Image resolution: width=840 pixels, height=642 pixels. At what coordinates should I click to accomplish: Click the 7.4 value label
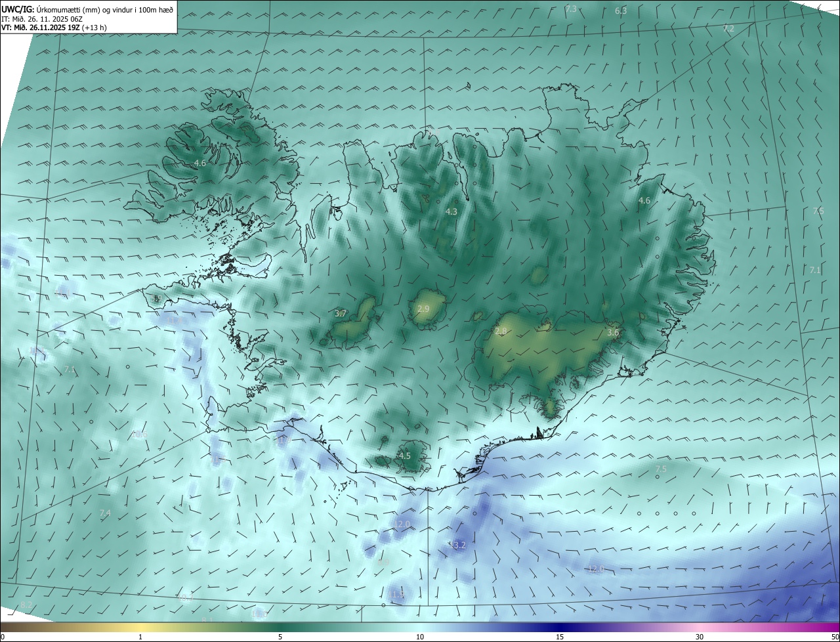105,513
